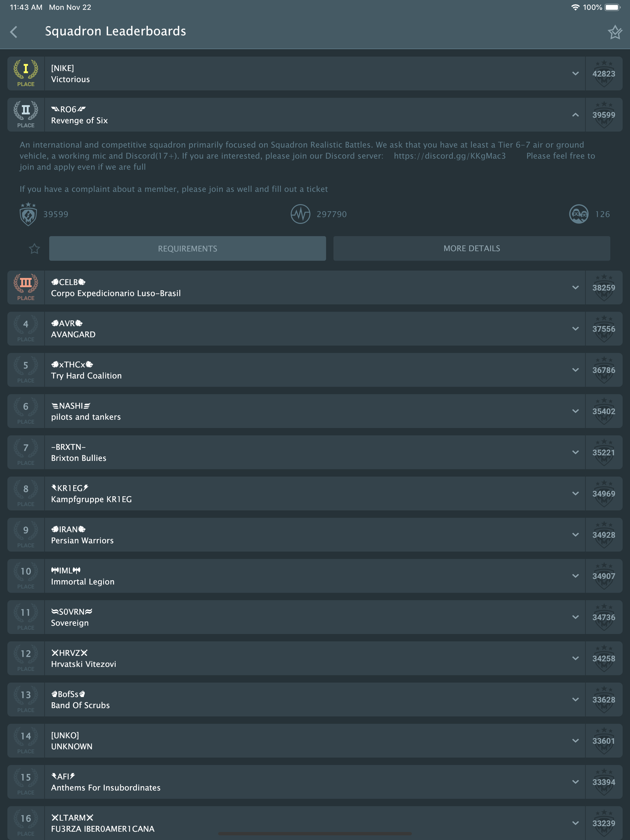Tap S0VRN rating badge 34736

(604, 617)
